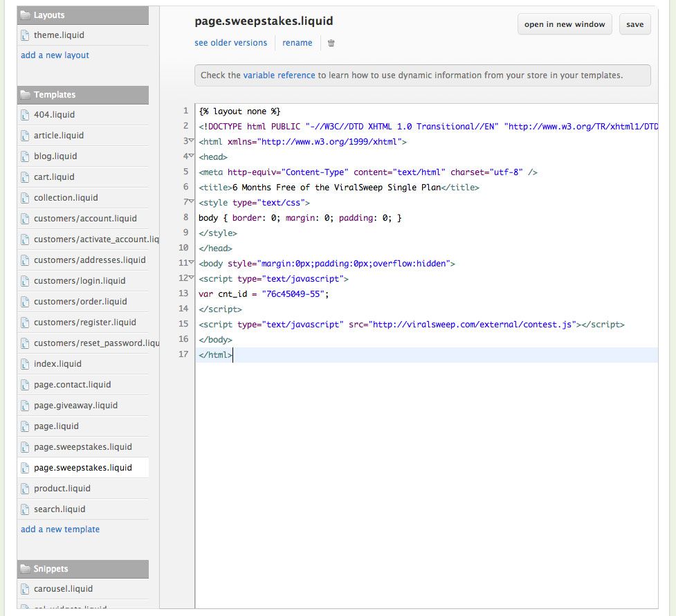Click the file icon beside 404.liquid
The height and width of the screenshot is (616, 676).
coord(25,115)
